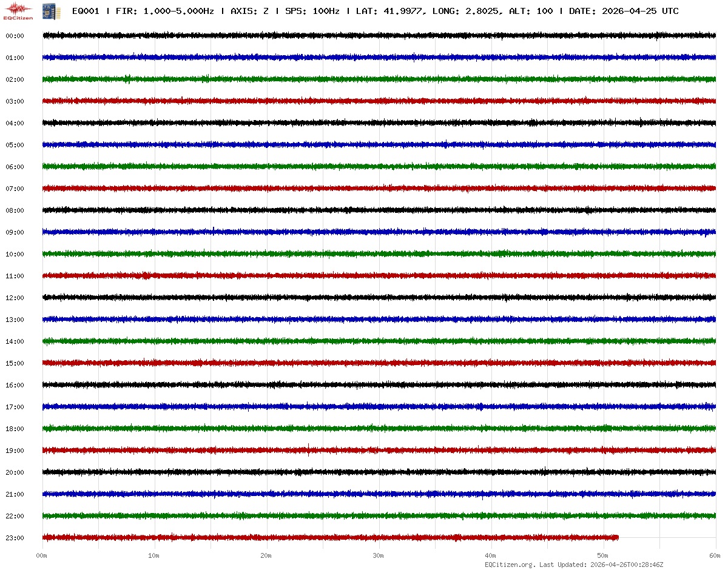Click the SPS: 100Hz sample rate label
This screenshot has width=728, height=570.
coord(312,12)
